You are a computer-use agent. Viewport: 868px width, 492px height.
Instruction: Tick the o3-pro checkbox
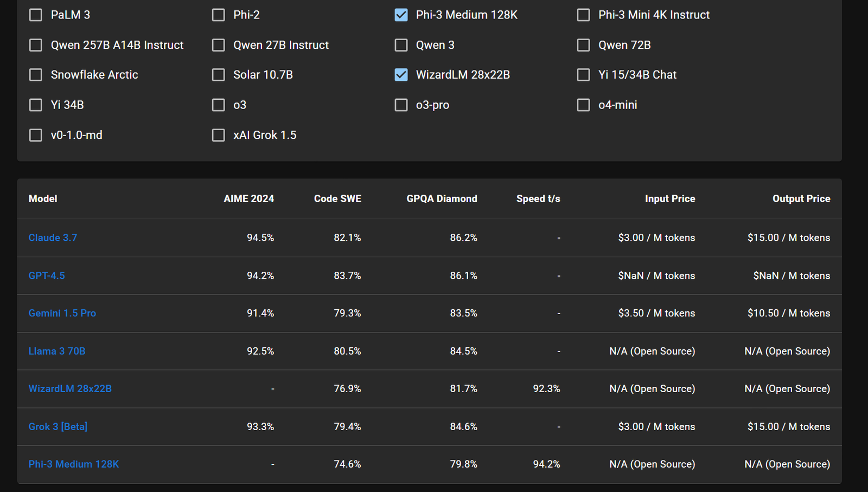click(x=401, y=105)
